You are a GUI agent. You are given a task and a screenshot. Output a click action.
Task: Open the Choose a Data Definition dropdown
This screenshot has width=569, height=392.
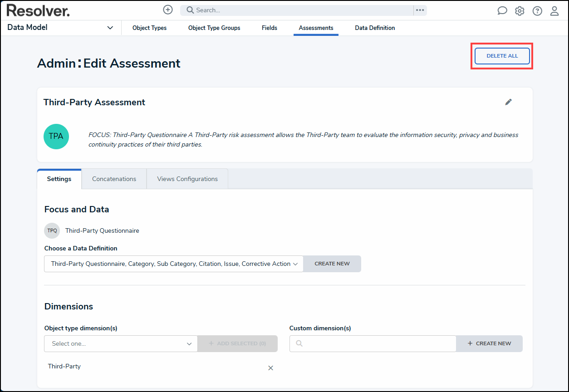point(173,264)
